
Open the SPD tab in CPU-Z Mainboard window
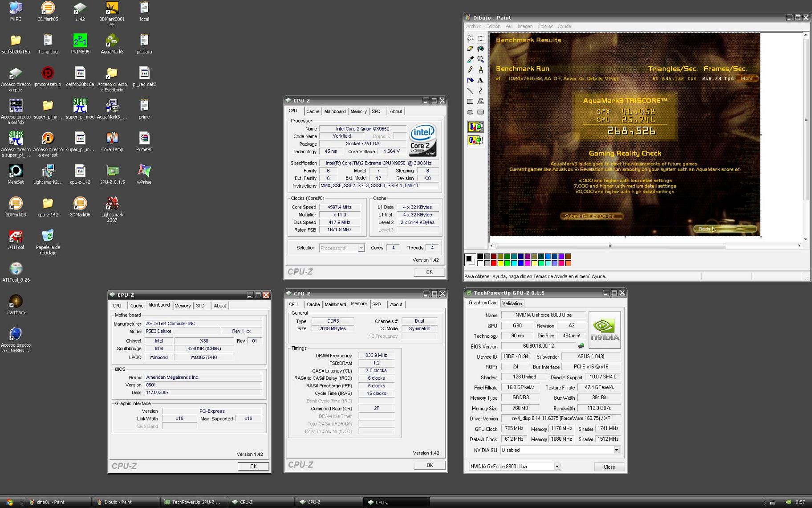[x=200, y=306]
